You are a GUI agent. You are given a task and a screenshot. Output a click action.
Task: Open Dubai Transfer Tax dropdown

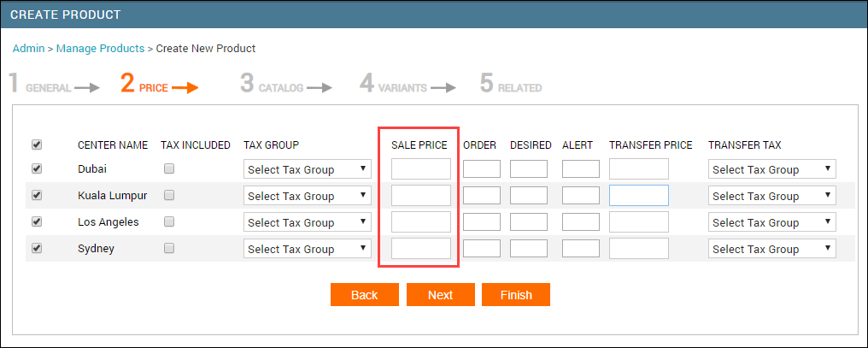[772, 169]
